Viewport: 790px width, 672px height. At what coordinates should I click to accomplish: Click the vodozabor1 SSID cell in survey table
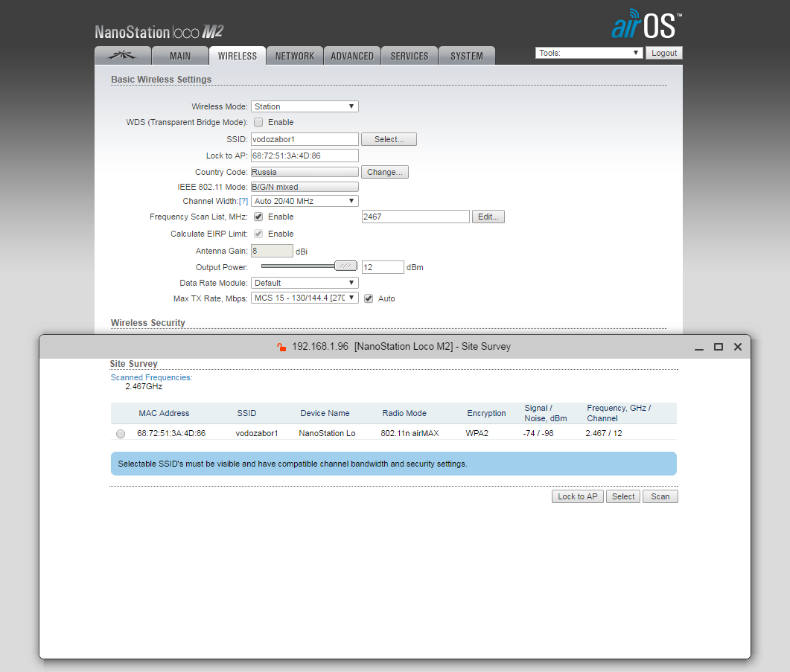[x=256, y=433]
